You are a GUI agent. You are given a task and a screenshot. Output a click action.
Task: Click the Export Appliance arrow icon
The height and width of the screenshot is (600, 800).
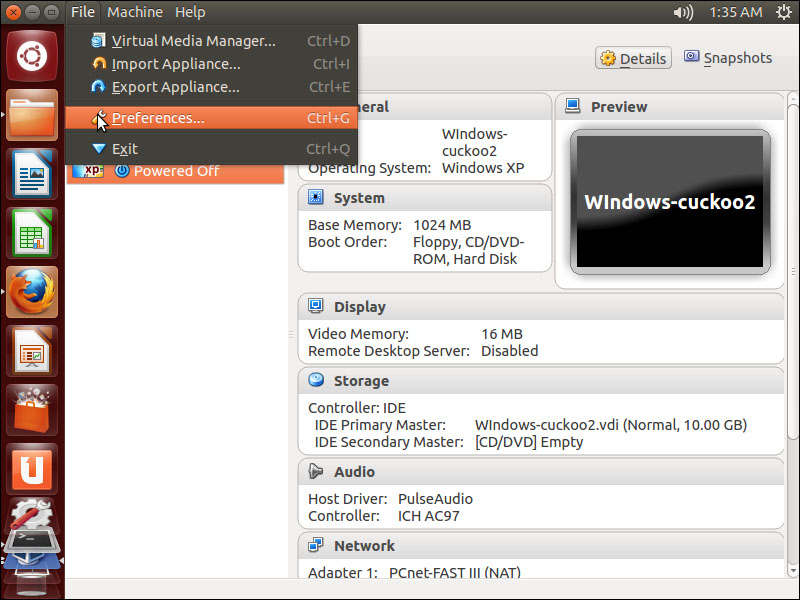pyautogui.click(x=98, y=86)
